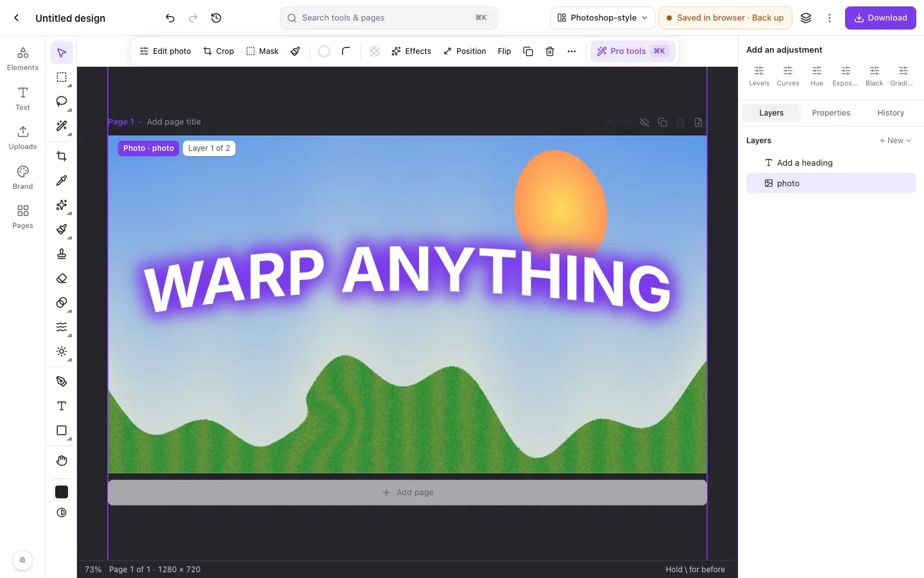
Task: Click Edit photo button
Action: 165,51
